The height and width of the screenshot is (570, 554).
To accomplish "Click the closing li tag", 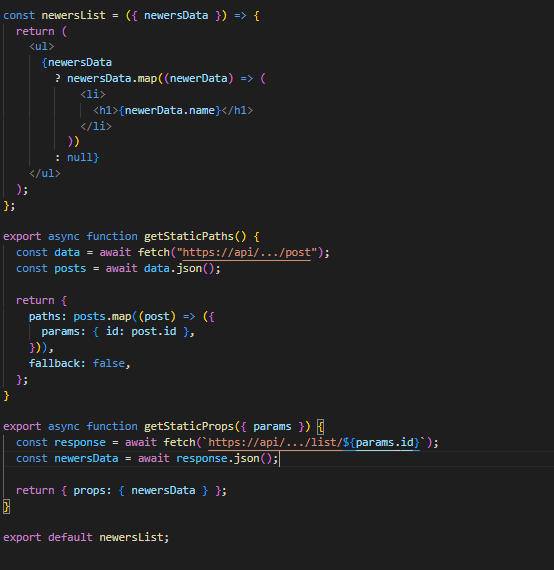I will point(96,126).
